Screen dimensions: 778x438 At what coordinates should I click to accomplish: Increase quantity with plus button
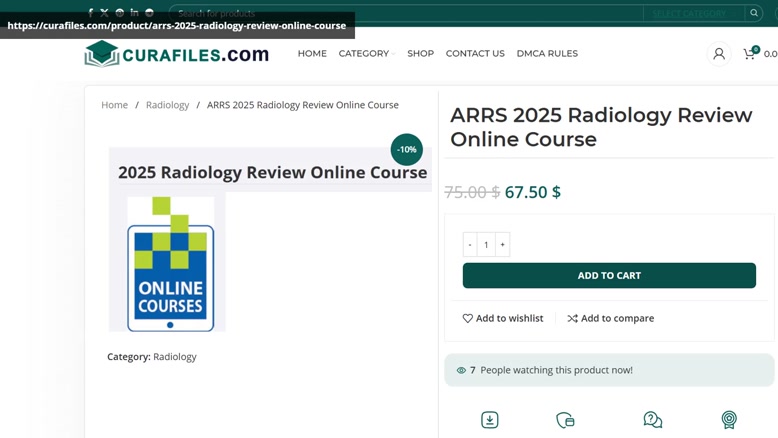503,245
